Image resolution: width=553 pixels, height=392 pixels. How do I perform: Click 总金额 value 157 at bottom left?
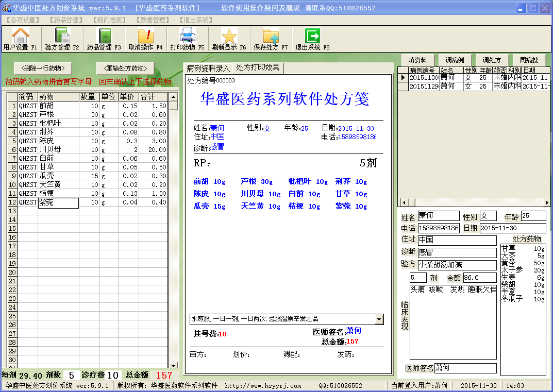click(x=164, y=376)
